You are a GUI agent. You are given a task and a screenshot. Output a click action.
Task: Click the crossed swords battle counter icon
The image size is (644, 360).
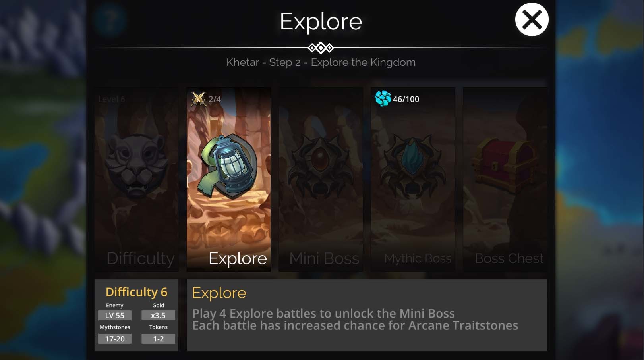point(198,99)
